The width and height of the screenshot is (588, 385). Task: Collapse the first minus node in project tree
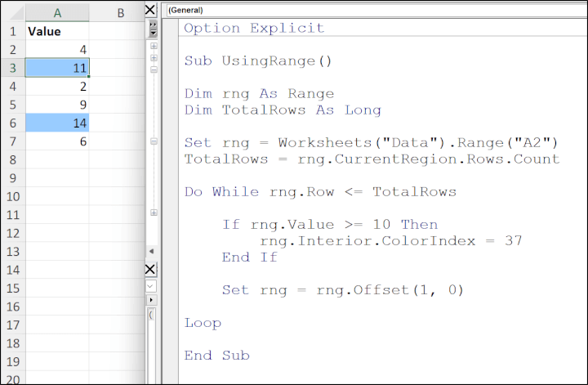(154, 69)
